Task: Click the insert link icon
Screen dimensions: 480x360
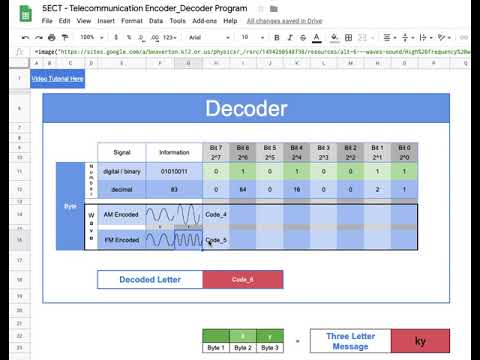Action: point(464,37)
